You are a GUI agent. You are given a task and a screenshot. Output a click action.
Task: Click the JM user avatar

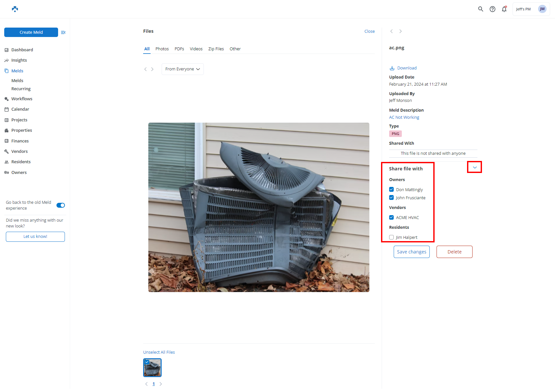542,9
